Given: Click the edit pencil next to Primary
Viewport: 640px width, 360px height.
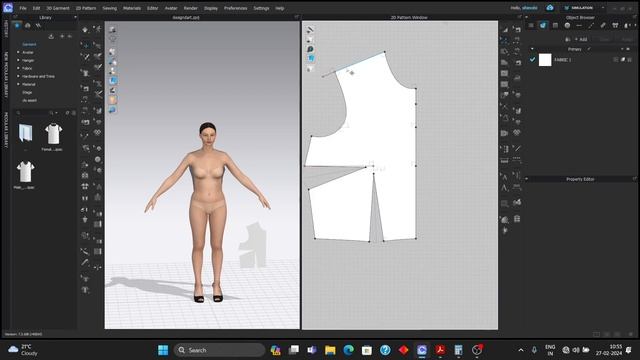Looking at the screenshot, I should pos(589,49).
